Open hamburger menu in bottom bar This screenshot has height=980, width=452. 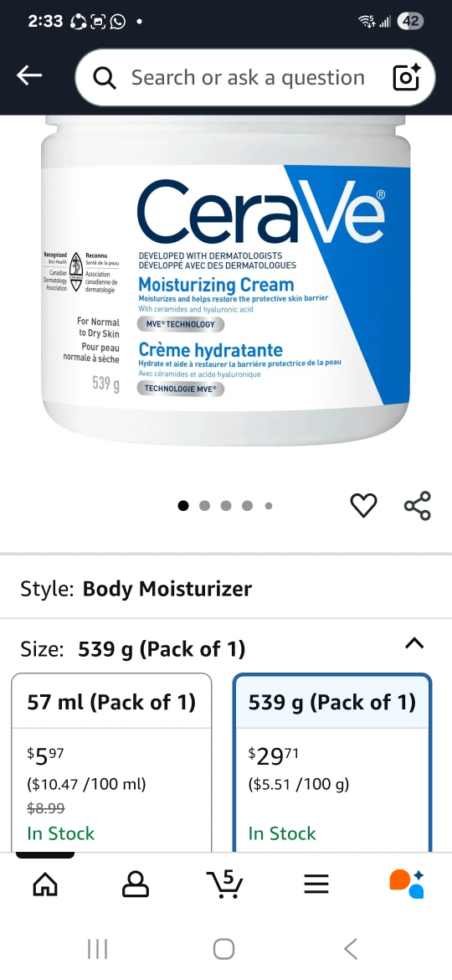316,884
